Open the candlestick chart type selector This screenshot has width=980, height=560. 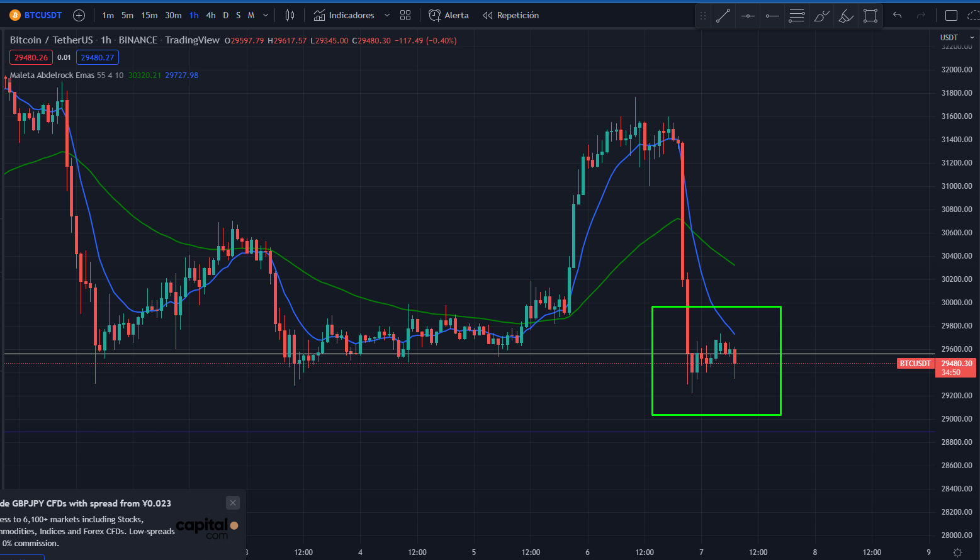coord(290,15)
